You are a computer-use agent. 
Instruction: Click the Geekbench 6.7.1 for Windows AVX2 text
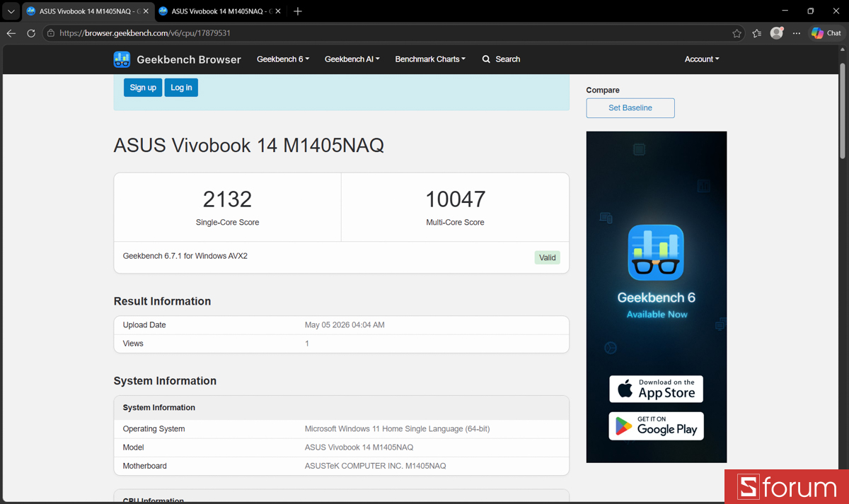pos(185,256)
